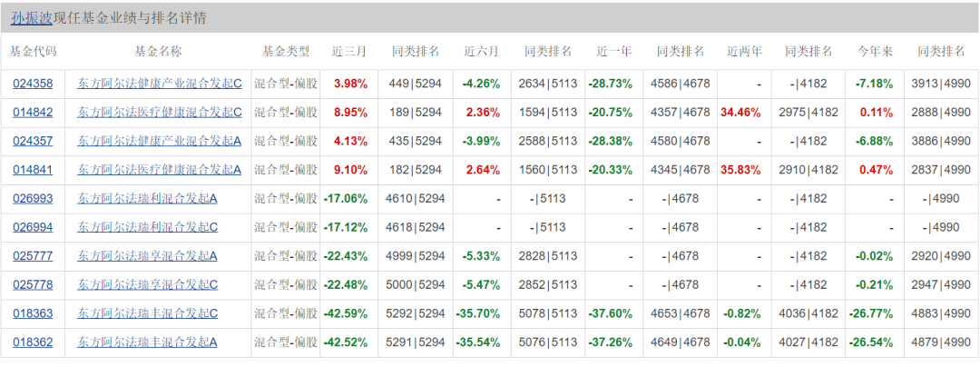
Task: Select the 2.36% six-month return cell
Action: click(482, 112)
